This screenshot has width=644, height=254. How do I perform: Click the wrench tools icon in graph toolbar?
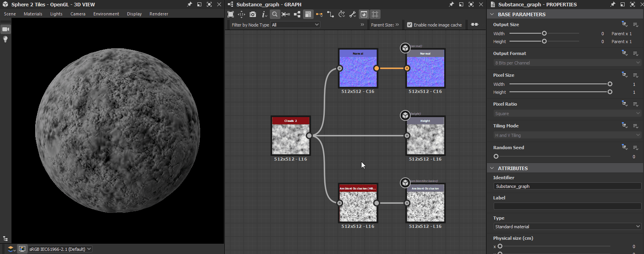coord(352,14)
